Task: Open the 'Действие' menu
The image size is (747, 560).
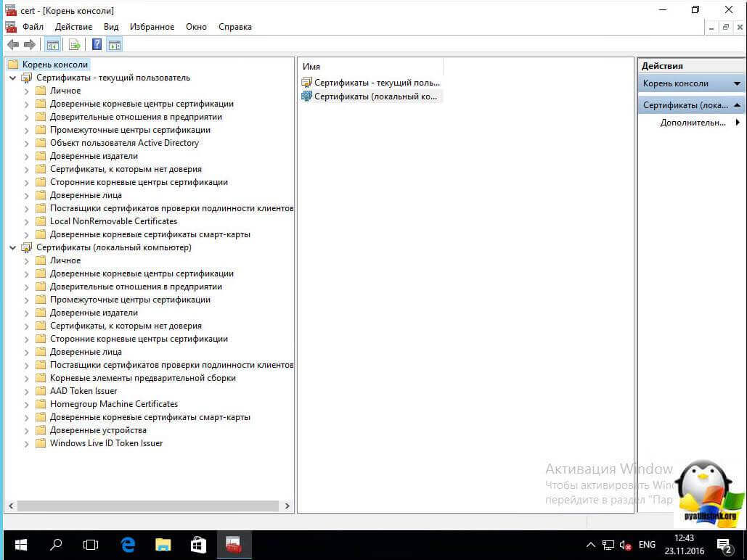Action: pos(73,27)
